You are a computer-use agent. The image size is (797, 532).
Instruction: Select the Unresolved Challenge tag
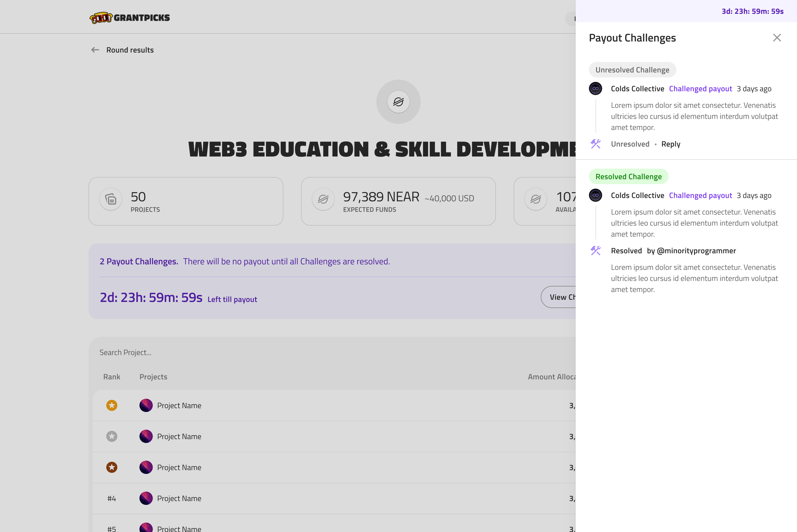coord(632,70)
